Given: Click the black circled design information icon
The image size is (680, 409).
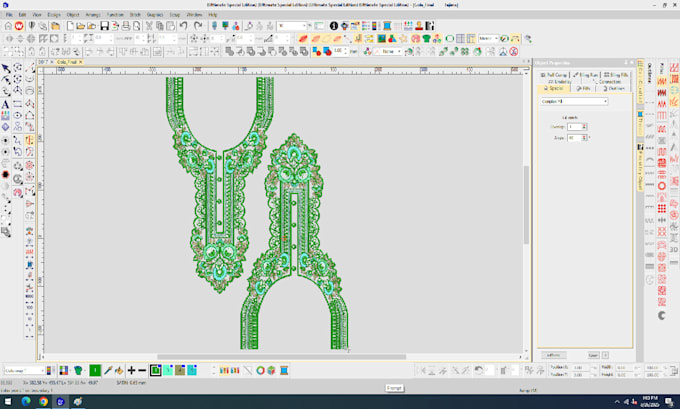Looking at the screenshot, I should click(x=333, y=26).
